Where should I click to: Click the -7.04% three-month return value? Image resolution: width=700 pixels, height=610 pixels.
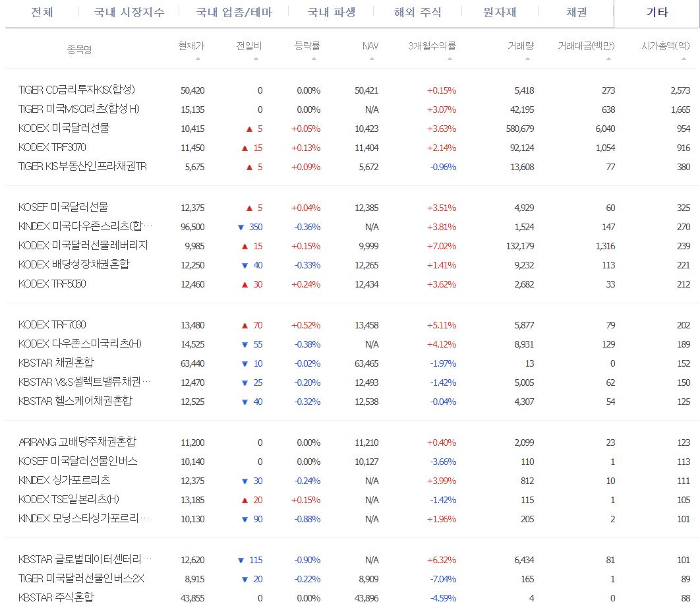443,580
